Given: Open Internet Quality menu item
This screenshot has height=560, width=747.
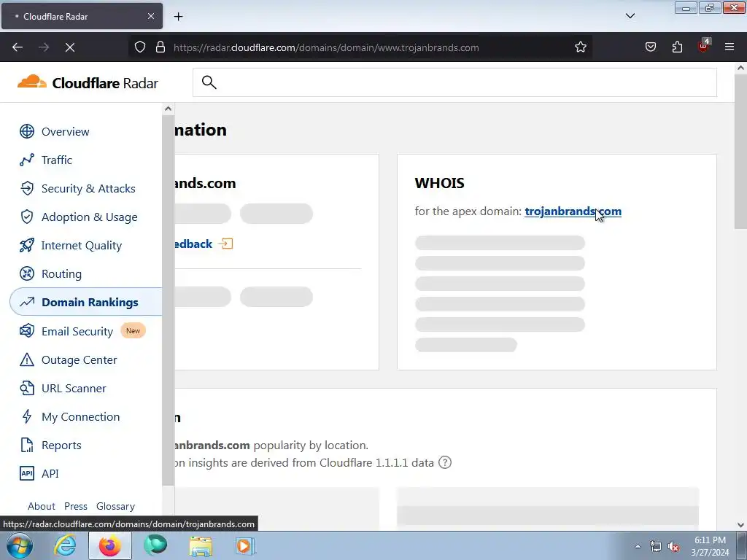Looking at the screenshot, I should (x=82, y=246).
